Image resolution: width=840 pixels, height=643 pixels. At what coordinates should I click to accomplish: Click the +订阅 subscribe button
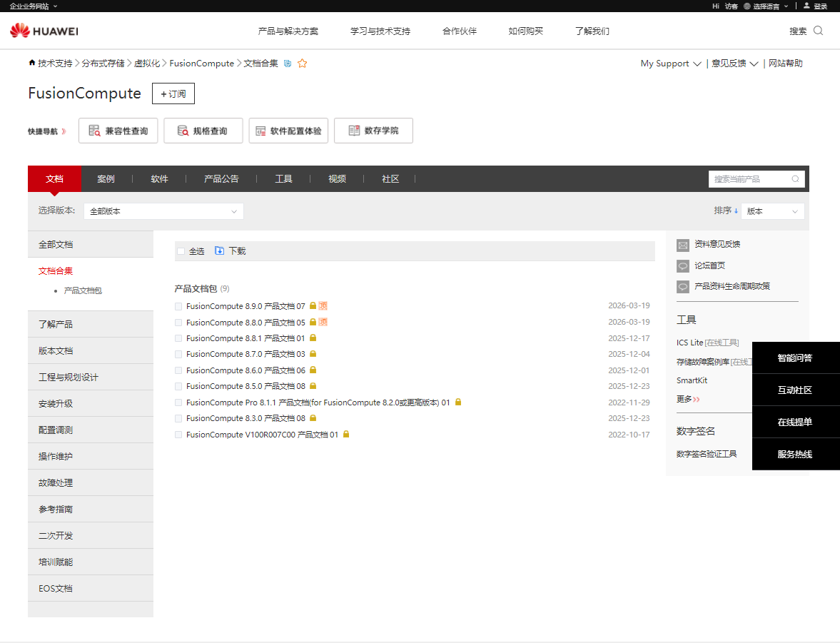coord(173,93)
